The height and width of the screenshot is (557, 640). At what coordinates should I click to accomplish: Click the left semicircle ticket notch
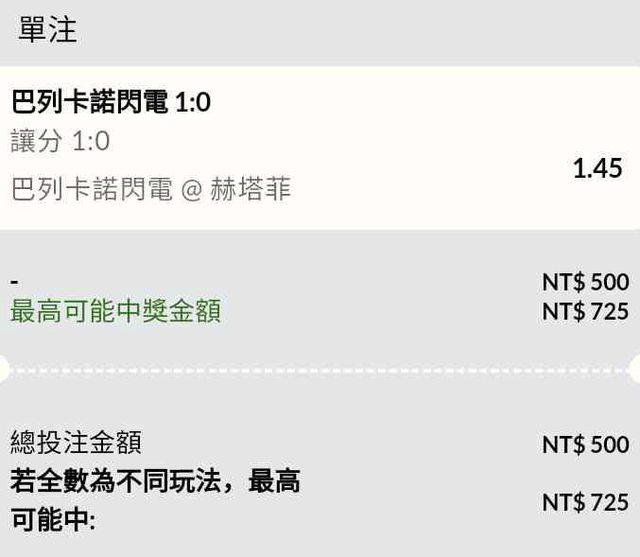[4, 369]
